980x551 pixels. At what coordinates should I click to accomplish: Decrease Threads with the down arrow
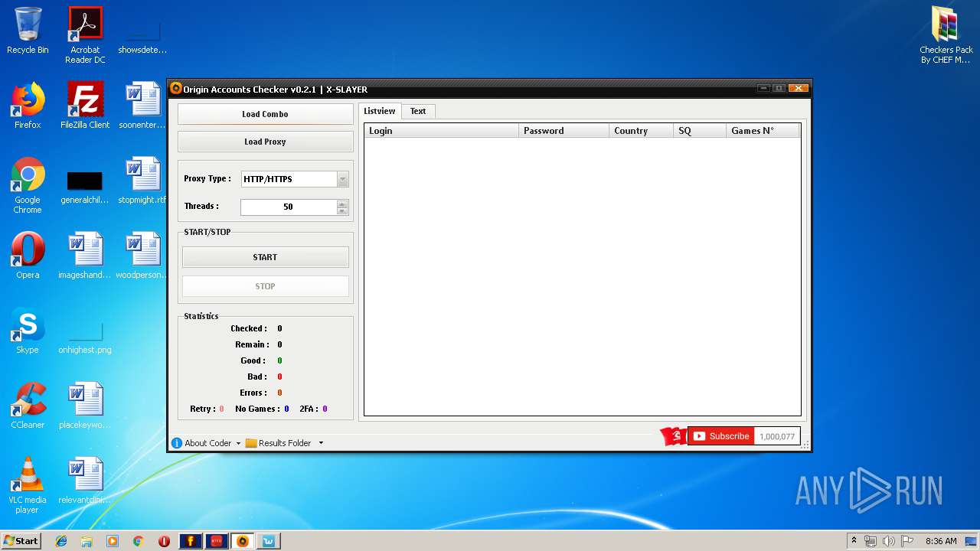click(342, 210)
